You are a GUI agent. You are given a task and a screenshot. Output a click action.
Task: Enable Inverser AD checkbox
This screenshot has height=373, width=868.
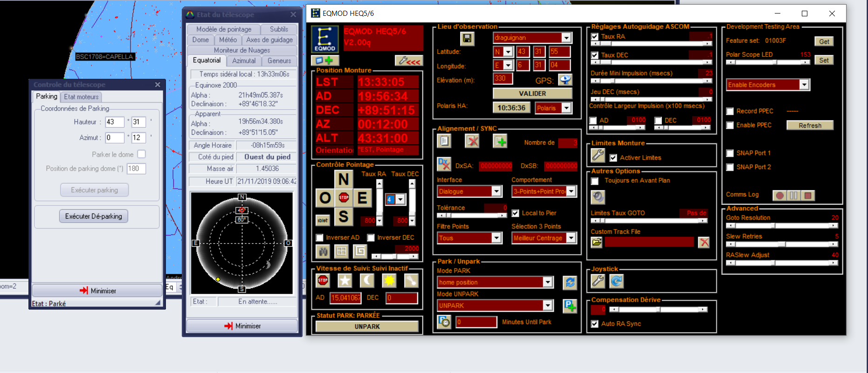pyautogui.click(x=320, y=238)
